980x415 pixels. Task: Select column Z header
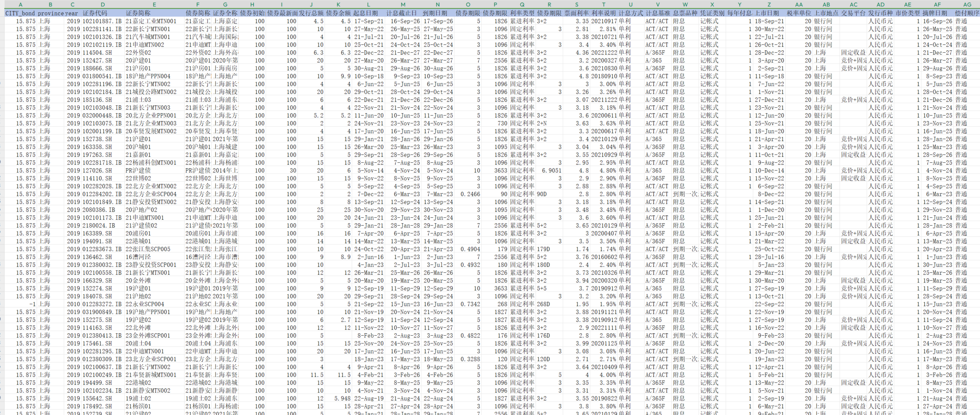pos(769,5)
